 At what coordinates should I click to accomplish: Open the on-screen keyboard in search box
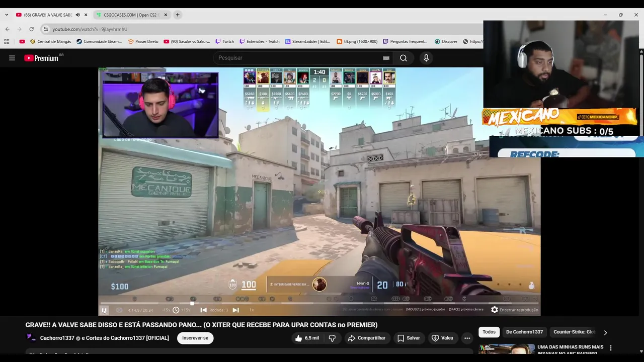click(386, 58)
